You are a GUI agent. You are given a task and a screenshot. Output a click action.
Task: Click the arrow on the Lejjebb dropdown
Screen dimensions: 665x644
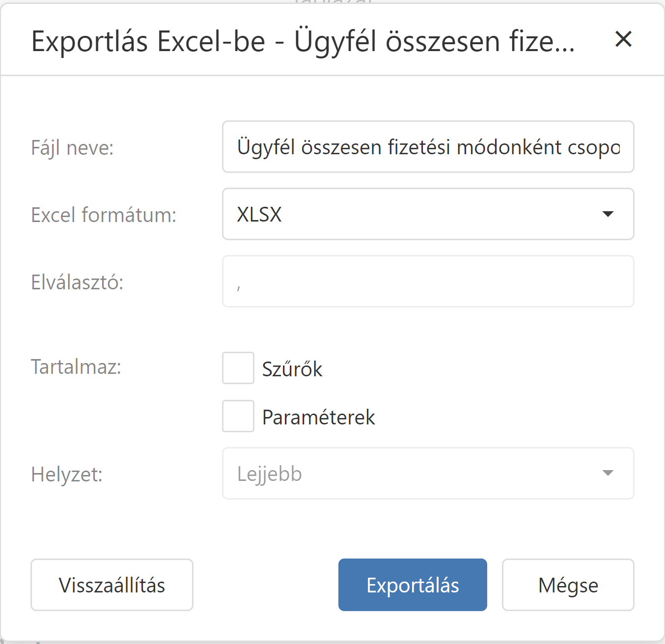[608, 474]
